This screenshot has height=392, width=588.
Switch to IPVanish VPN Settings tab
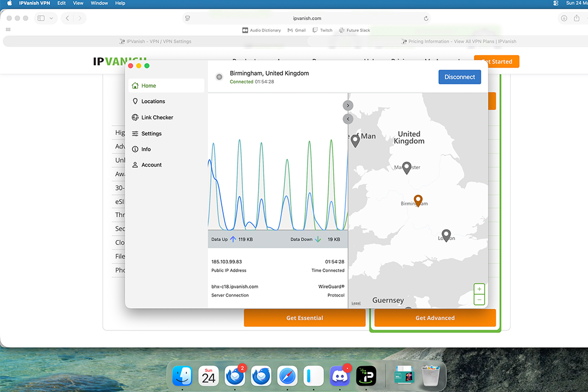tap(155, 41)
